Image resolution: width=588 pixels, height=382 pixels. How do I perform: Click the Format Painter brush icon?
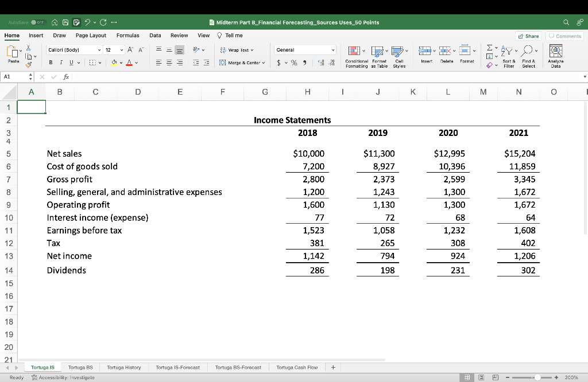[29, 64]
